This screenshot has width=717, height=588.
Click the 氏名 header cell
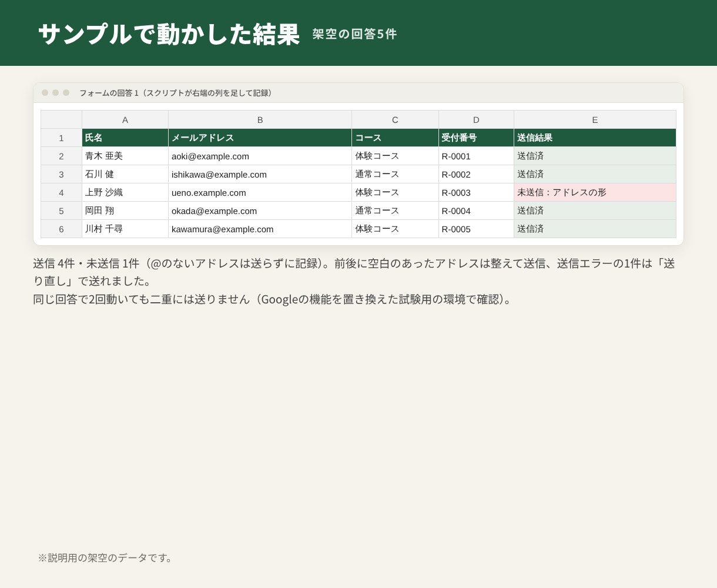[125, 138]
